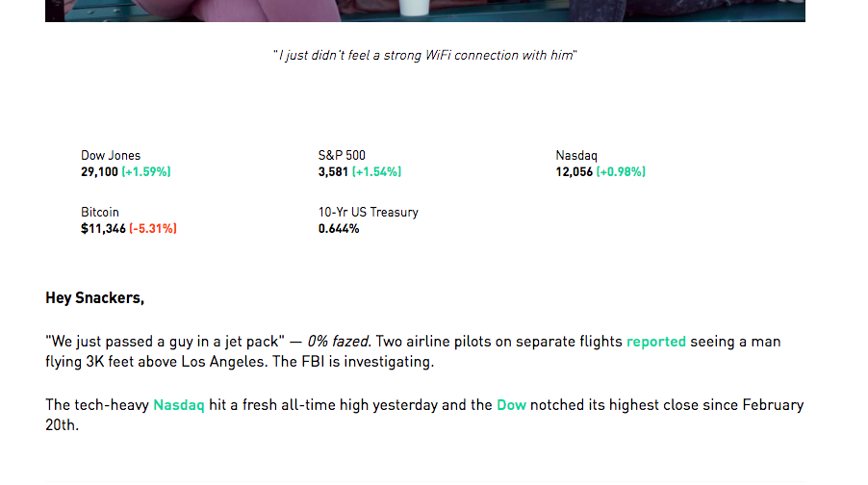Screen dimensions: 868x485
Task: Open the green Dow link in the paragraph
Action: pos(511,405)
